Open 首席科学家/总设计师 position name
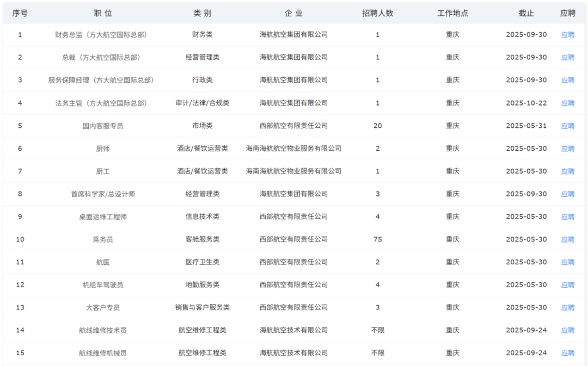 [103, 194]
